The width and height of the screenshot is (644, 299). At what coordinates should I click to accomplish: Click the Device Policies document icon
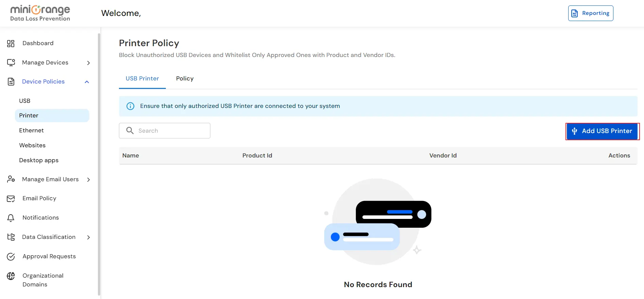pyautogui.click(x=11, y=81)
